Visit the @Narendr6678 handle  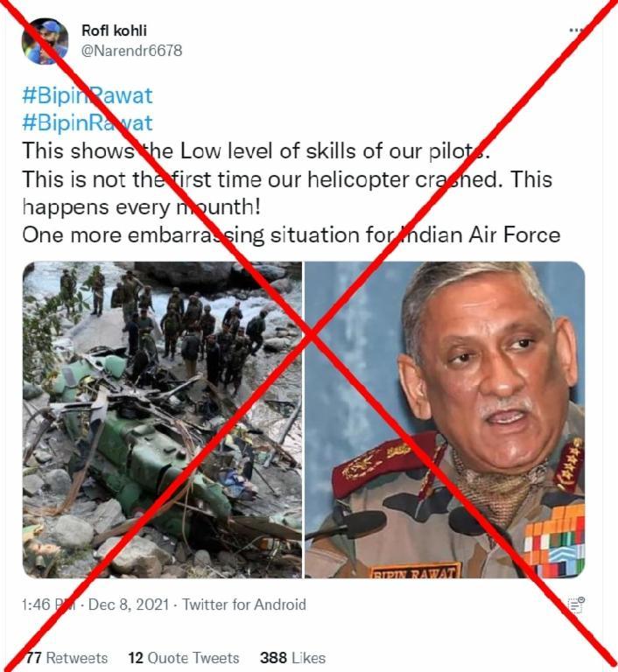point(131,51)
